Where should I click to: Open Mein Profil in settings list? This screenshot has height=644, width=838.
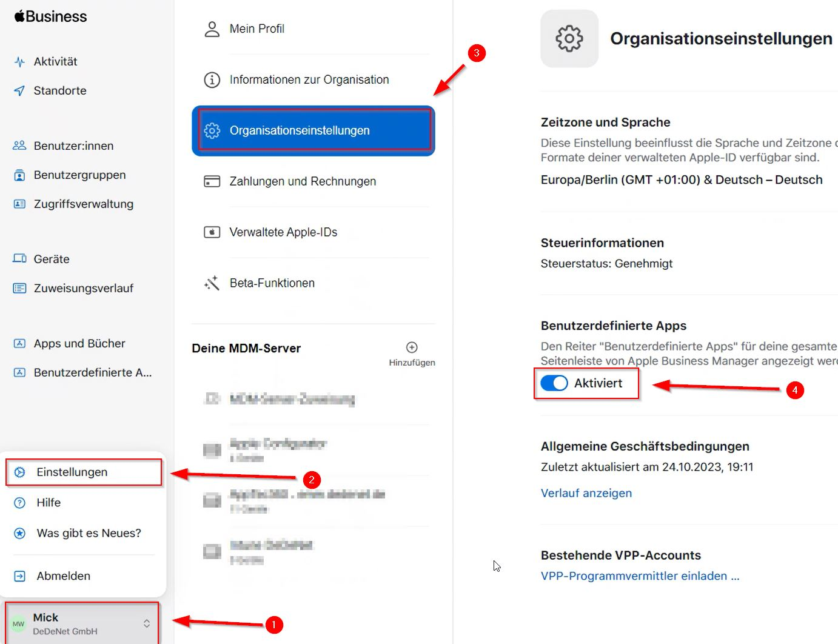pos(256,29)
